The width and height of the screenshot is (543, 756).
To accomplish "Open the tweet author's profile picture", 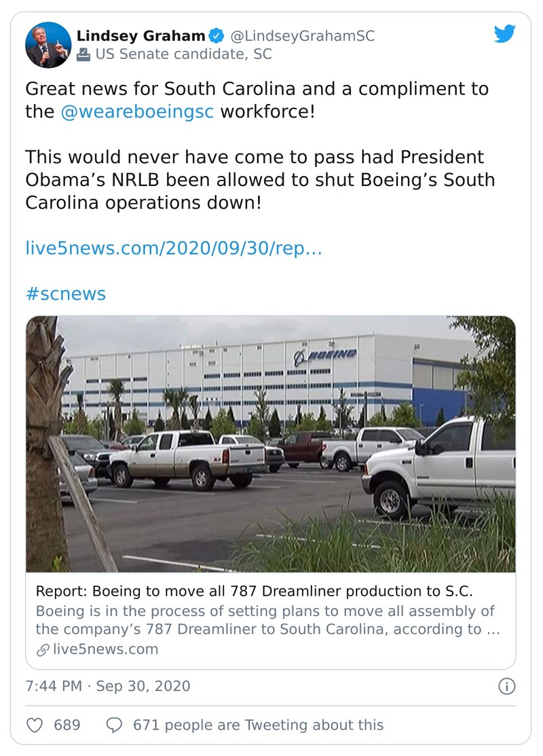I will pyautogui.click(x=48, y=45).
